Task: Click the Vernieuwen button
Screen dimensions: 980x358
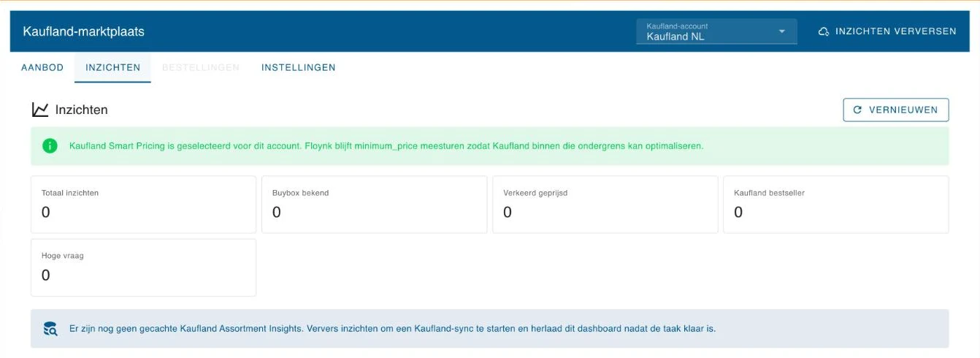Action: (x=896, y=110)
